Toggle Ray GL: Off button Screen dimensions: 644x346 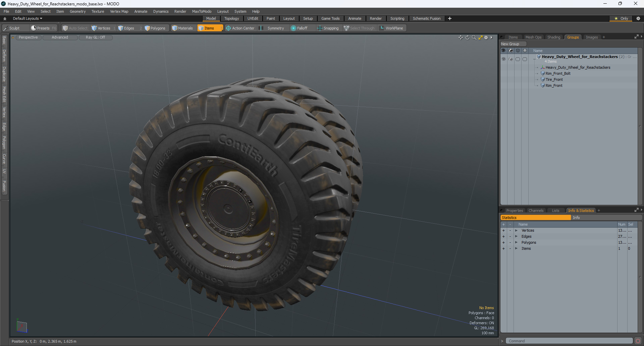95,38
